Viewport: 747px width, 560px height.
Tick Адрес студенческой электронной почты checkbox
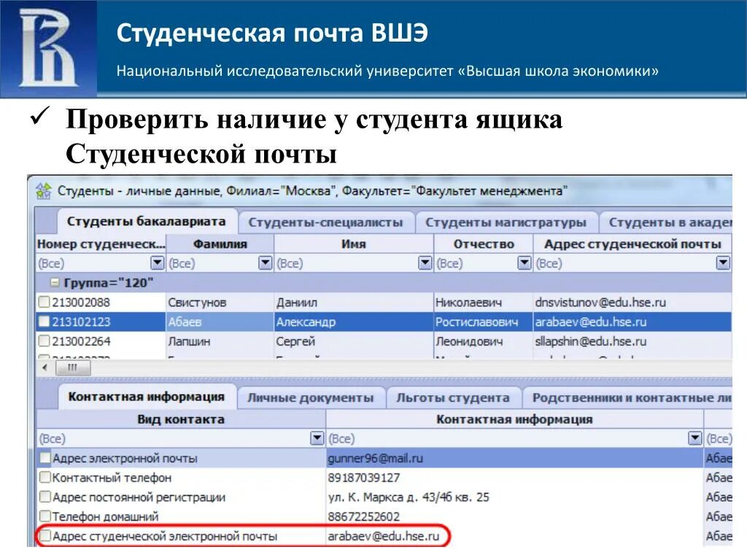pos(44,536)
